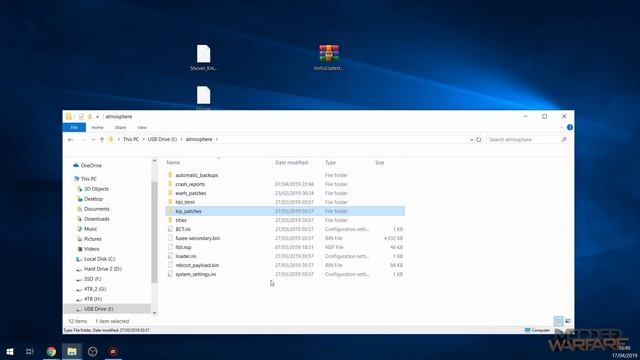Click the Search atmosphere field

pos(527,140)
